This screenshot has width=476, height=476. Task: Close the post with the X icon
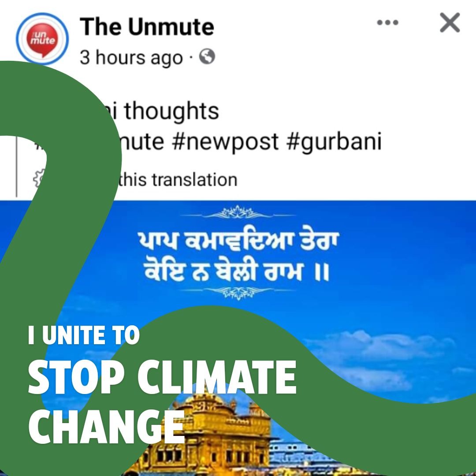450,22
